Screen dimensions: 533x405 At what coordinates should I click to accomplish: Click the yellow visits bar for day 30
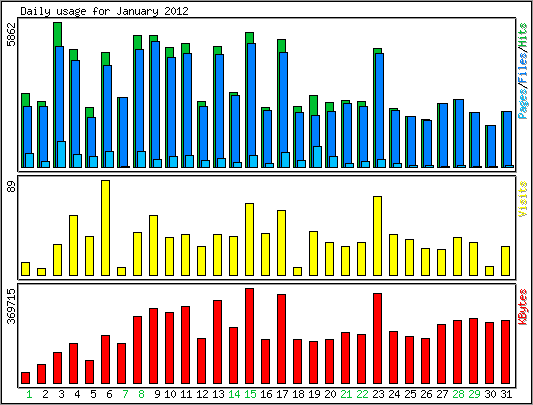489,271
